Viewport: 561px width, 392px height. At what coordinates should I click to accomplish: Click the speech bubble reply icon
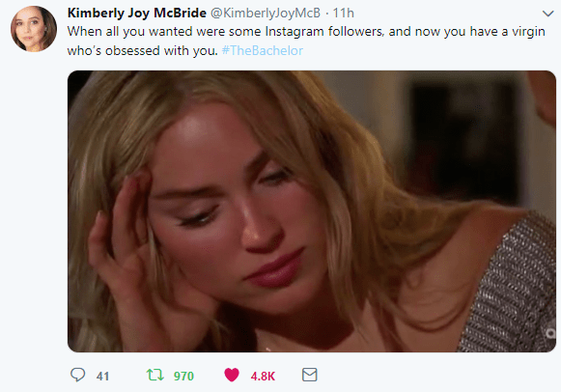click(77, 375)
